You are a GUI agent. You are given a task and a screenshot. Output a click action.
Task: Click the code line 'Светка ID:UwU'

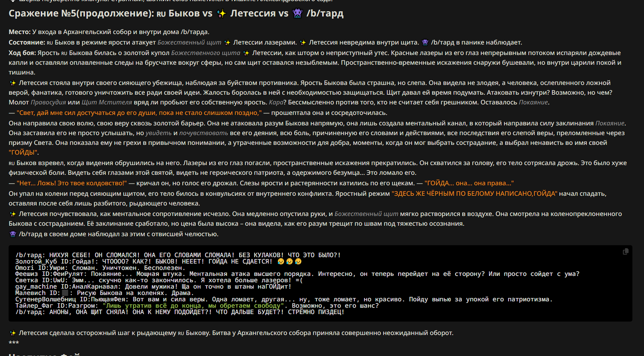[x=159, y=280]
